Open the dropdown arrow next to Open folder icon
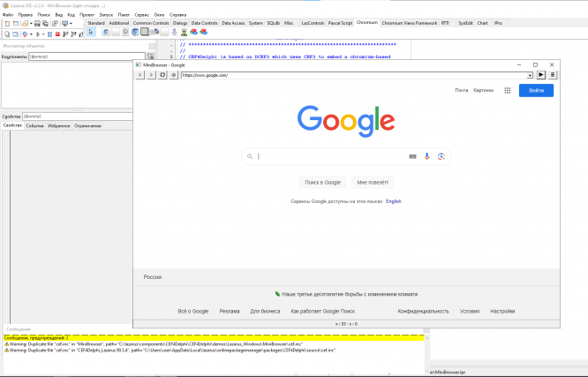Screen dimensions: 588x377 [x=31, y=23]
